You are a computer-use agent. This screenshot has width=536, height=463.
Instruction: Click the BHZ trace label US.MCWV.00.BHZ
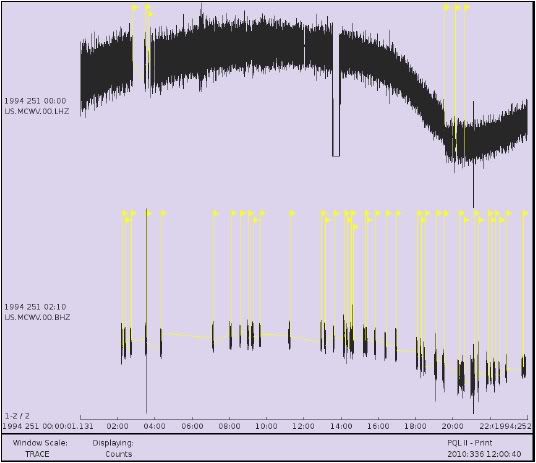point(37,317)
